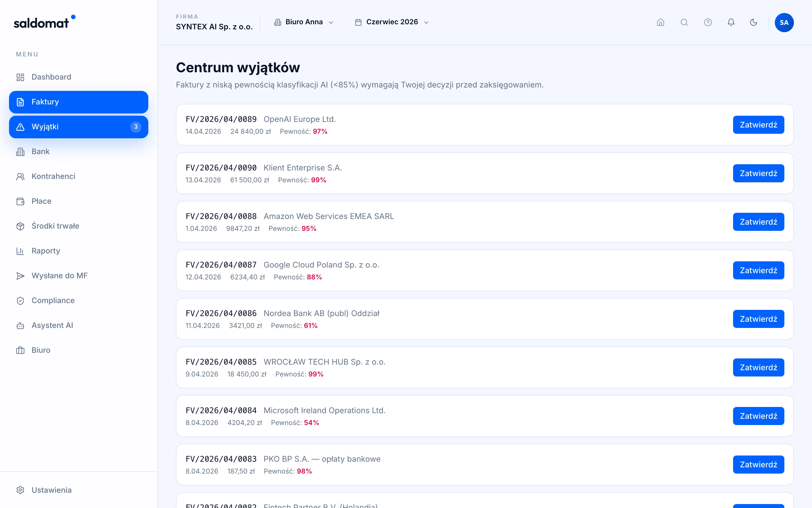Screen dimensions: 812x508
Task: Click invoice number FV/2026/04/0087
Action: pyautogui.click(x=221, y=265)
